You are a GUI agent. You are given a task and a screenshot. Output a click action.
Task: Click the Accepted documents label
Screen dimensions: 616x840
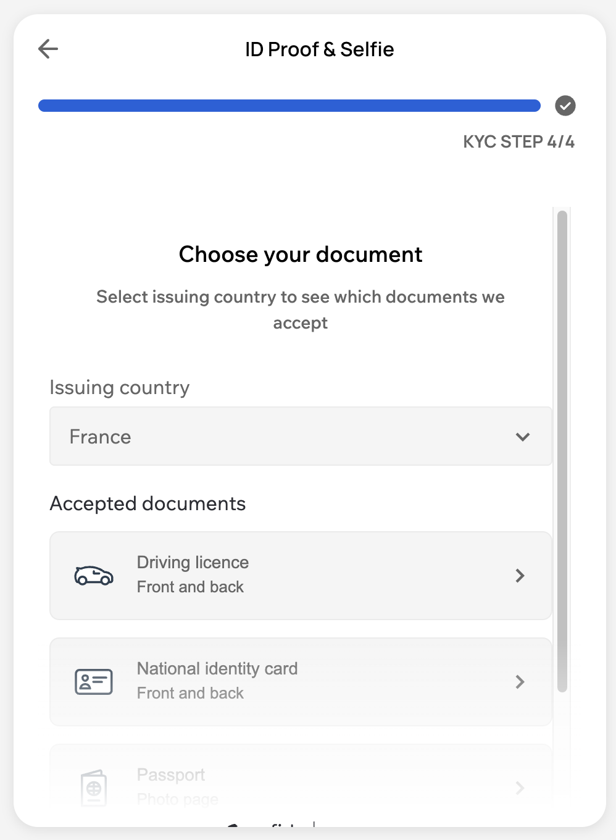(x=148, y=504)
